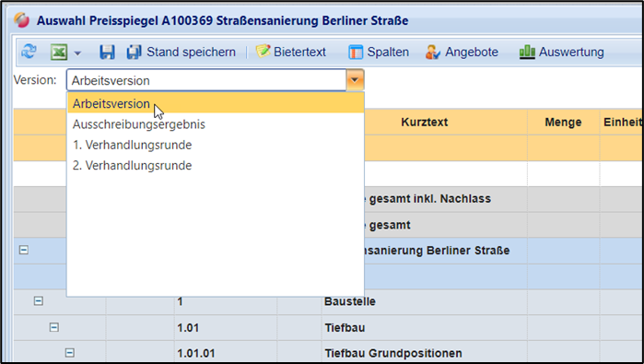Screen dimensions: 644x364
Task: Click the refresh arrows icon in toolbar
Action: 29,53
